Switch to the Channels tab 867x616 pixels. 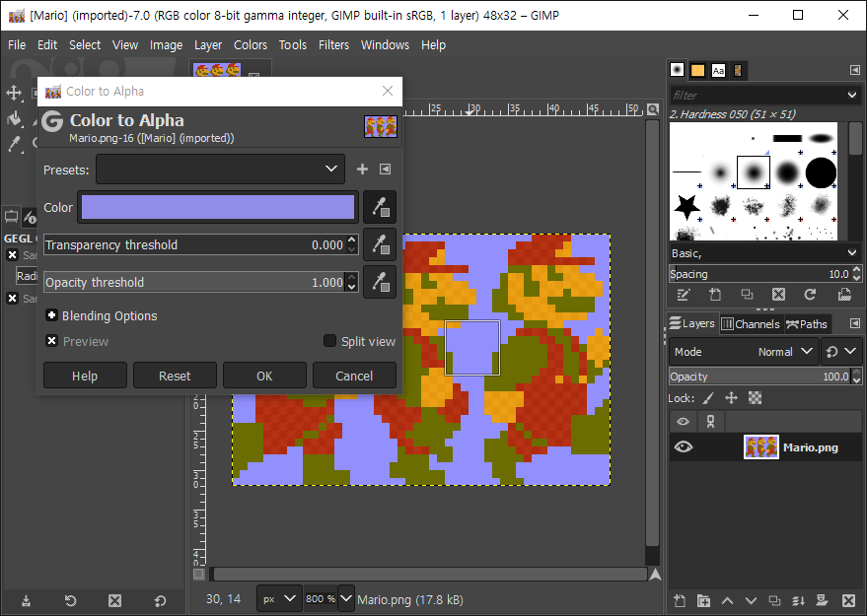[751, 323]
